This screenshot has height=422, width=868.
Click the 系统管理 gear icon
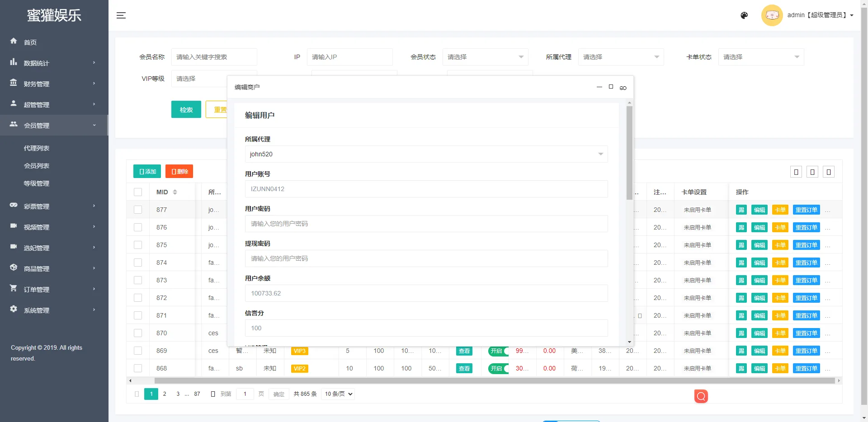(x=14, y=310)
